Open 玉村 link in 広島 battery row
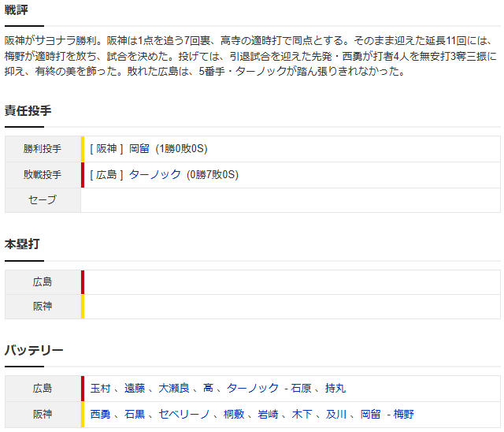Screen dimensions: 504x432 (x=100, y=389)
